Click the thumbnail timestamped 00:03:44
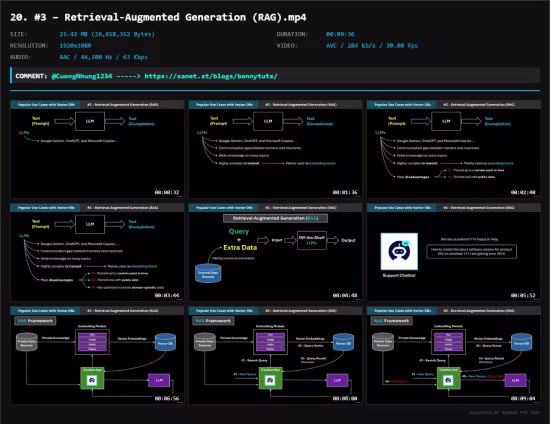The height and width of the screenshot is (424, 550). [x=97, y=252]
